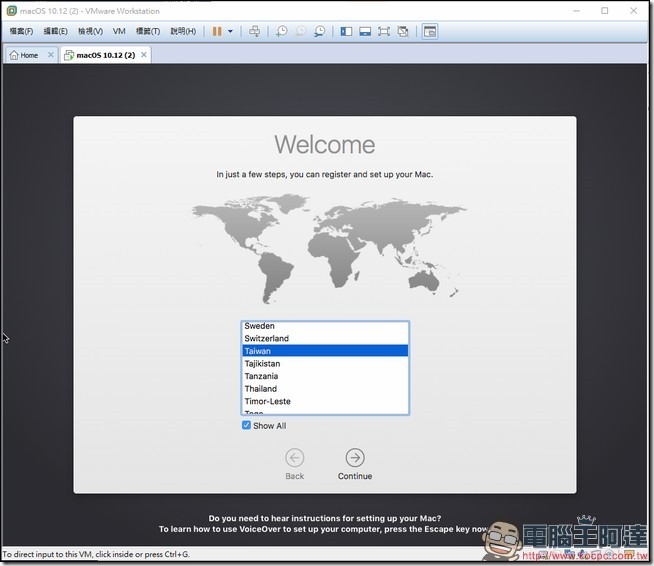Switch to the Home tab
Screen dimensions: 654x566
coord(28,55)
